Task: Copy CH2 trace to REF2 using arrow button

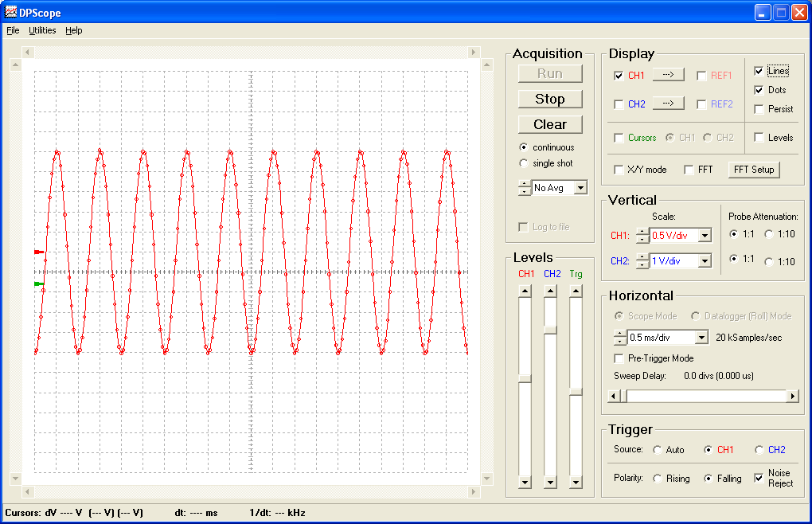Action: point(667,104)
